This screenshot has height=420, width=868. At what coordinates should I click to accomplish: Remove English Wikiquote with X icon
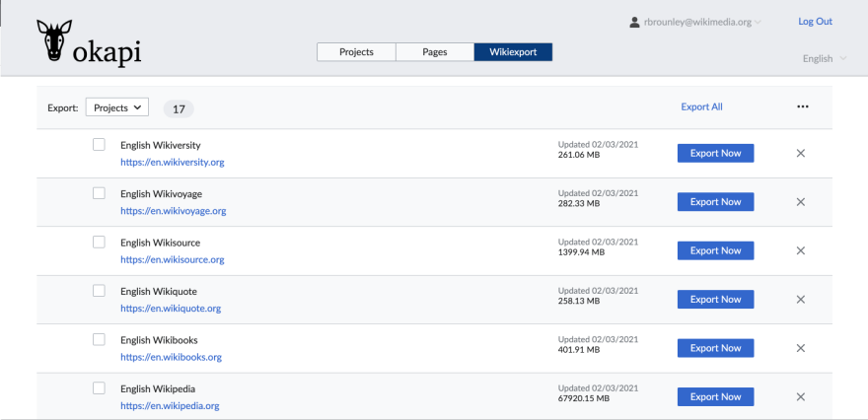click(800, 299)
